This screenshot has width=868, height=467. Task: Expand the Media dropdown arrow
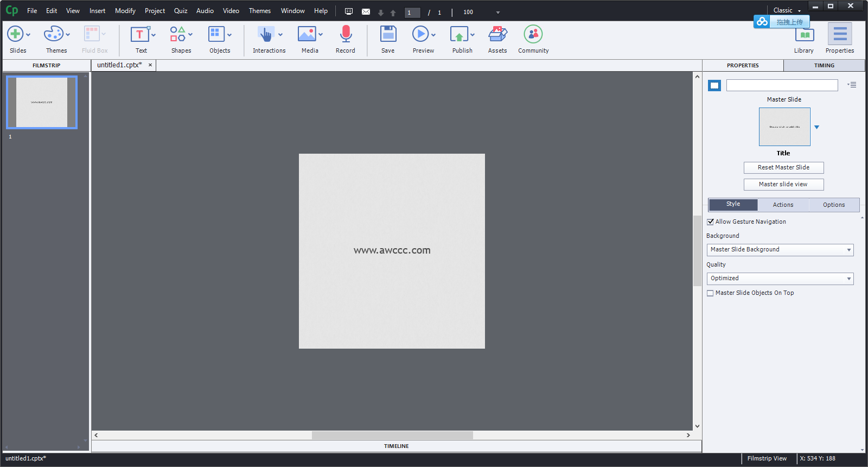[x=321, y=35]
